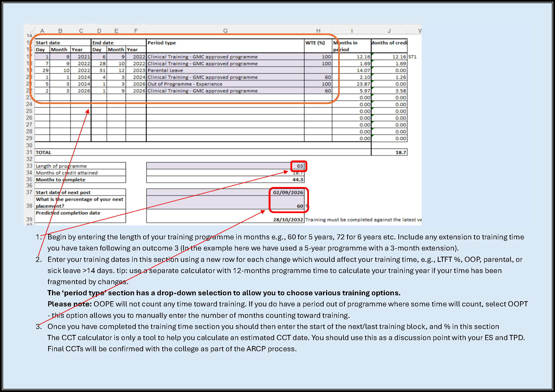Click start day cell 29 in row 19
555x392 pixels.
[x=42, y=70]
